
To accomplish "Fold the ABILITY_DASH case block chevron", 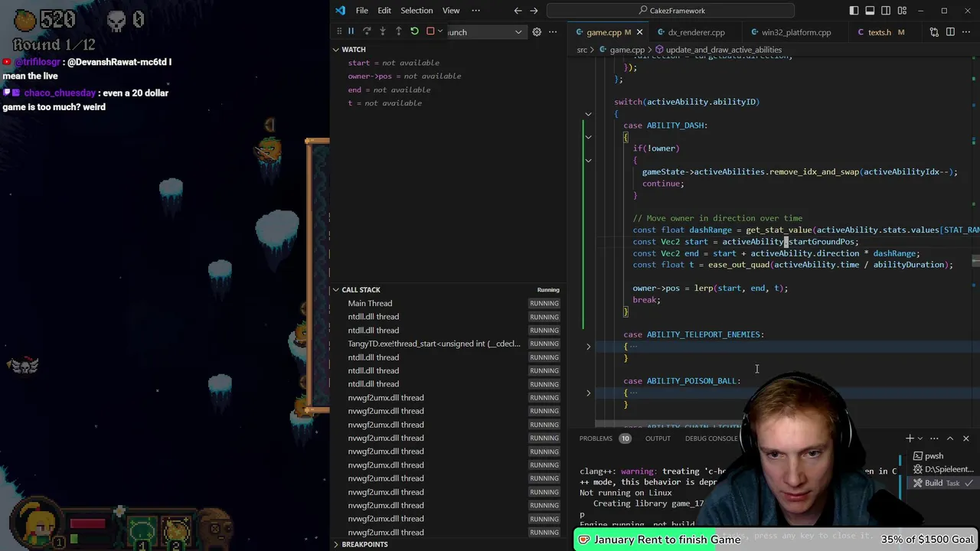I will [588, 137].
